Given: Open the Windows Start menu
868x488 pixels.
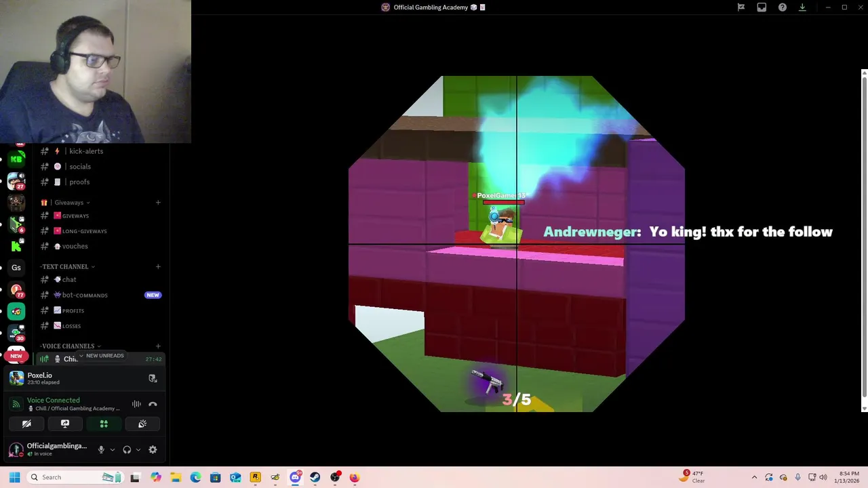Looking at the screenshot, I should pos(14,477).
